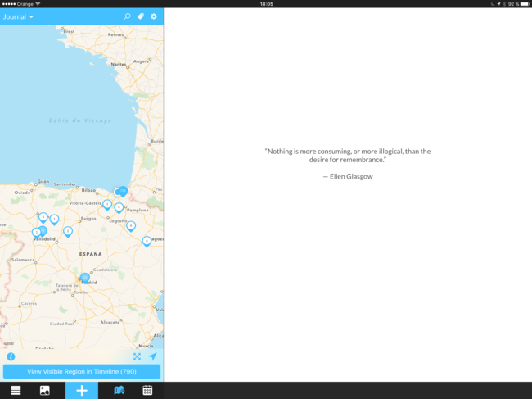Select pin 1 directly above Valladolid label
The width and height of the screenshot is (532, 399).
(x=36, y=233)
